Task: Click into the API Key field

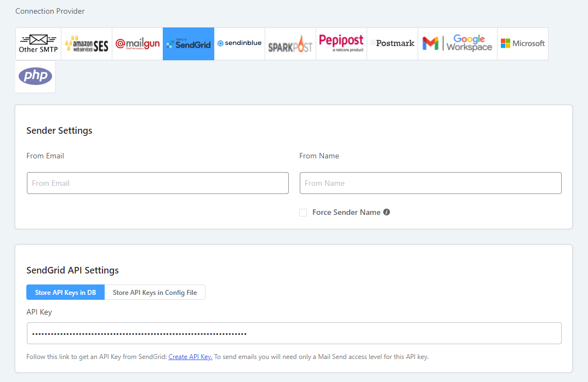Action: point(294,333)
